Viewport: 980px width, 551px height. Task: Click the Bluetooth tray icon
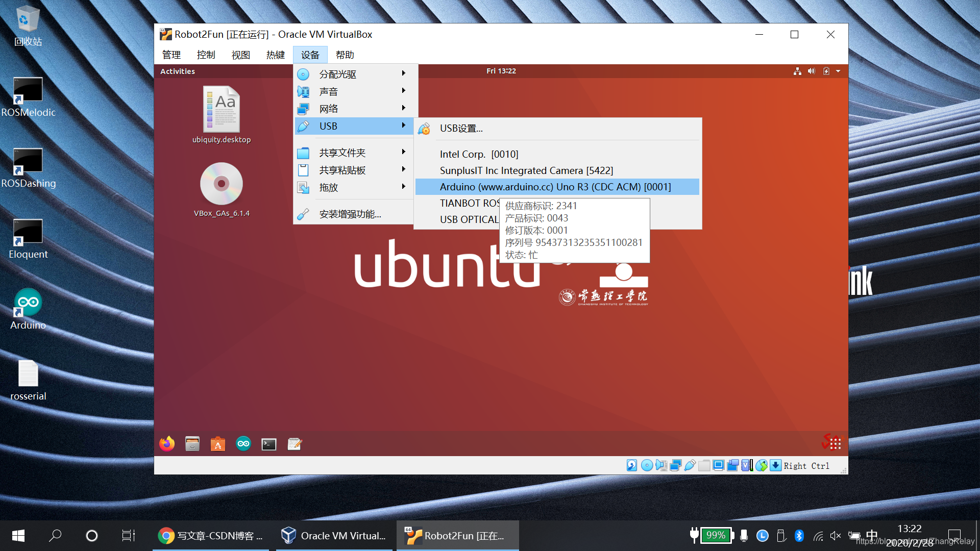(x=799, y=536)
